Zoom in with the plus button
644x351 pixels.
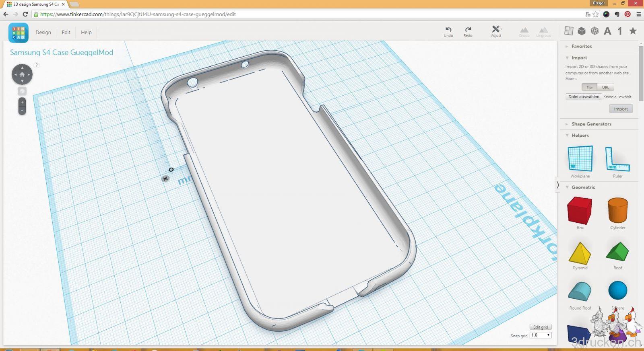click(x=22, y=102)
